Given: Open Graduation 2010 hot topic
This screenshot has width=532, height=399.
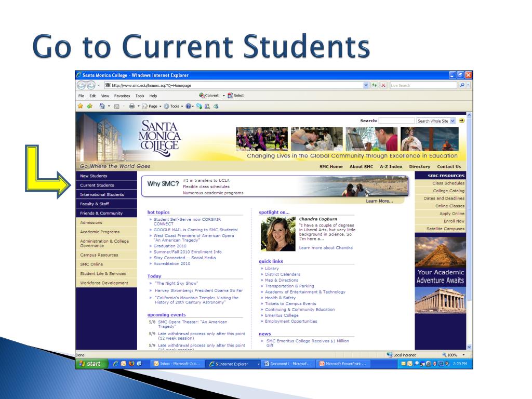Looking at the screenshot, I should pos(170,246).
